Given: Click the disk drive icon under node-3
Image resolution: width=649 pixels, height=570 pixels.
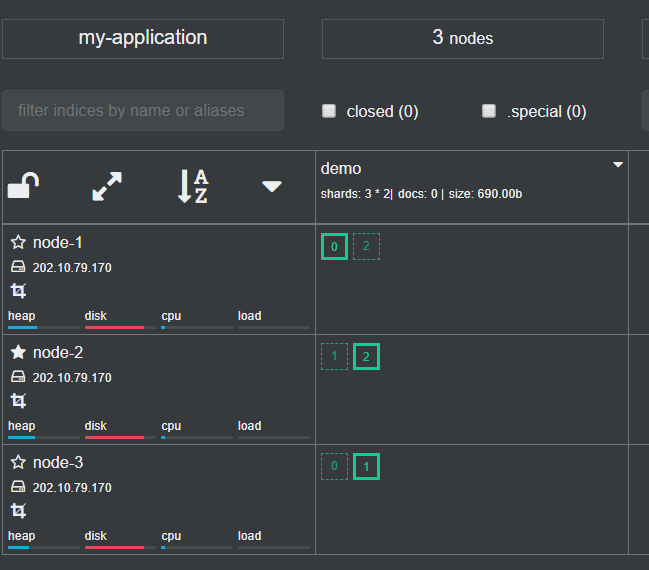Looking at the screenshot, I should click(x=18, y=486).
